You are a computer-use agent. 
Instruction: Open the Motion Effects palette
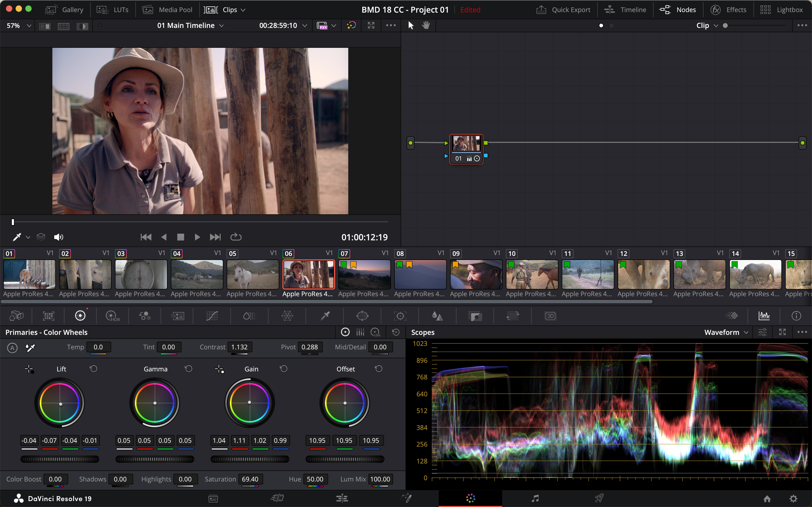(177, 316)
